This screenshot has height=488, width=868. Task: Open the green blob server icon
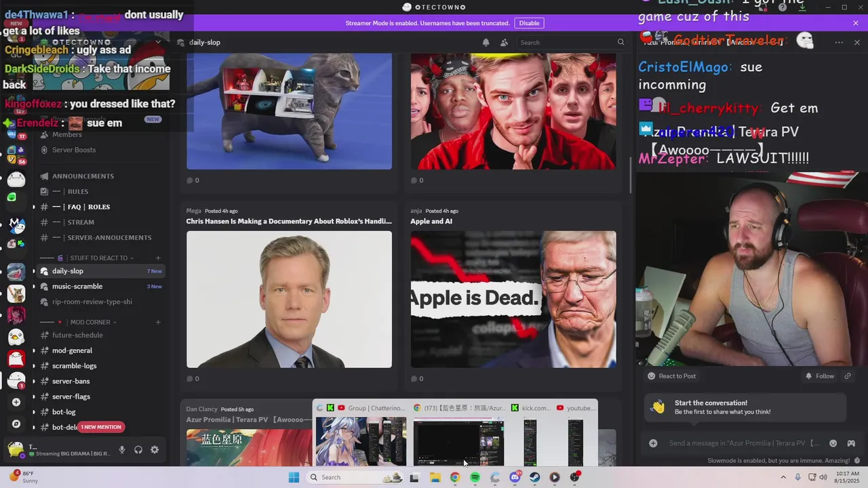point(12,197)
